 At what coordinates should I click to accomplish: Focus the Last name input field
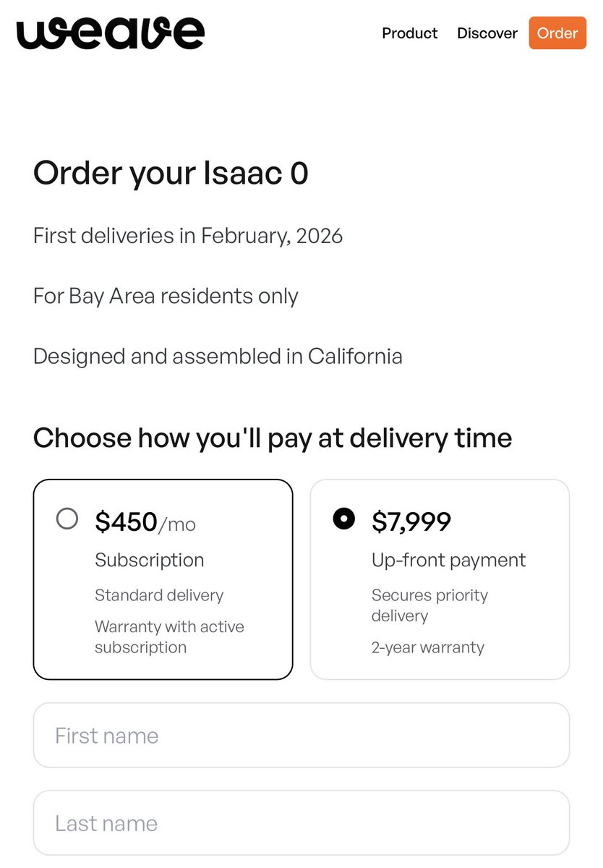click(301, 823)
